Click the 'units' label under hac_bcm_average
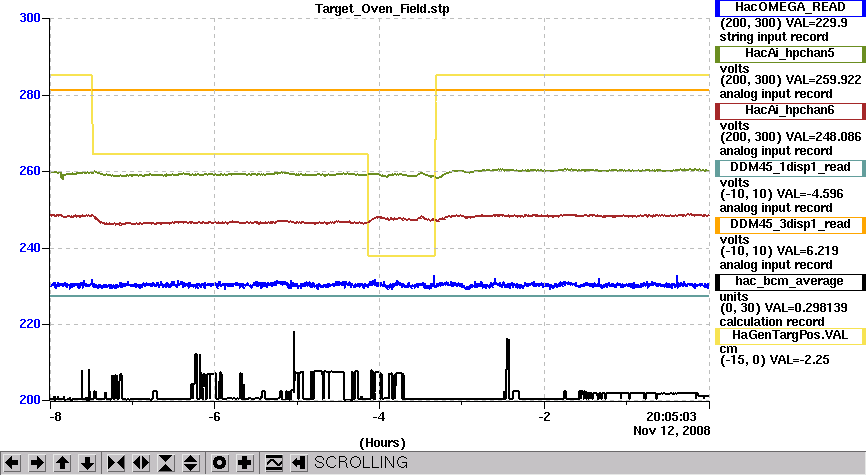This screenshot has width=866, height=475. [734, 297]
